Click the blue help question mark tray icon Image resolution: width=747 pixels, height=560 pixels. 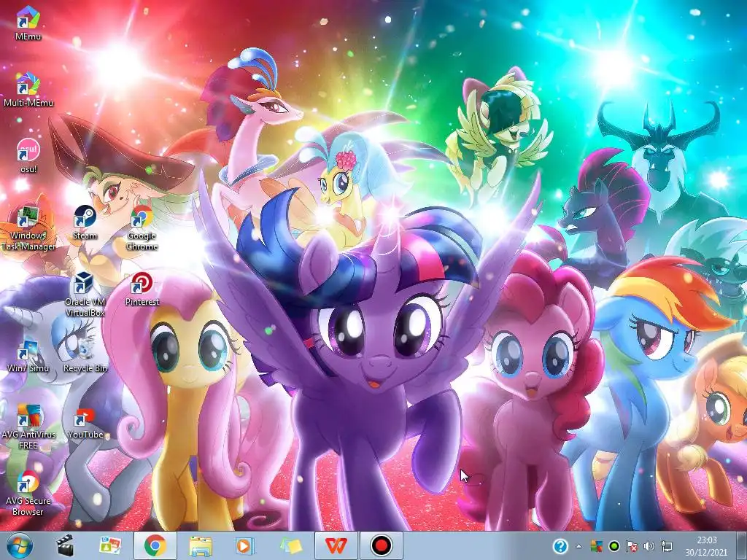560,546
